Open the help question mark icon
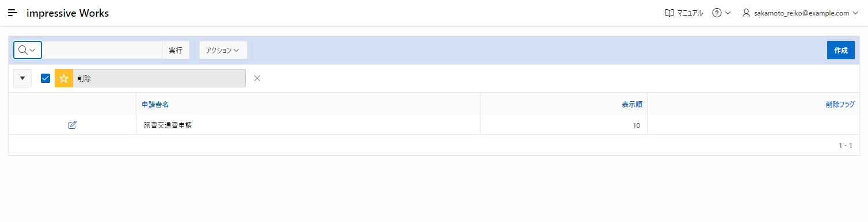 coord(717,13)
